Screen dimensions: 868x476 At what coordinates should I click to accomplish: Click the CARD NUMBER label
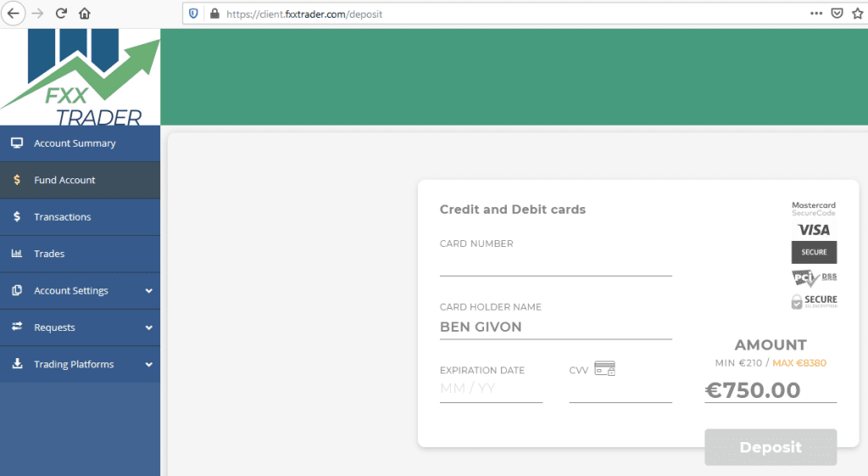coord(476,244)
